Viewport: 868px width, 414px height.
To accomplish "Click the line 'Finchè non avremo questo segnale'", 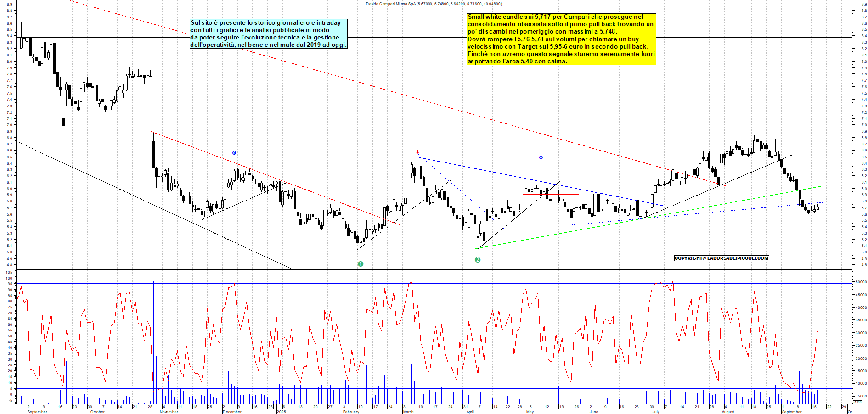I will tap(561, 54).
